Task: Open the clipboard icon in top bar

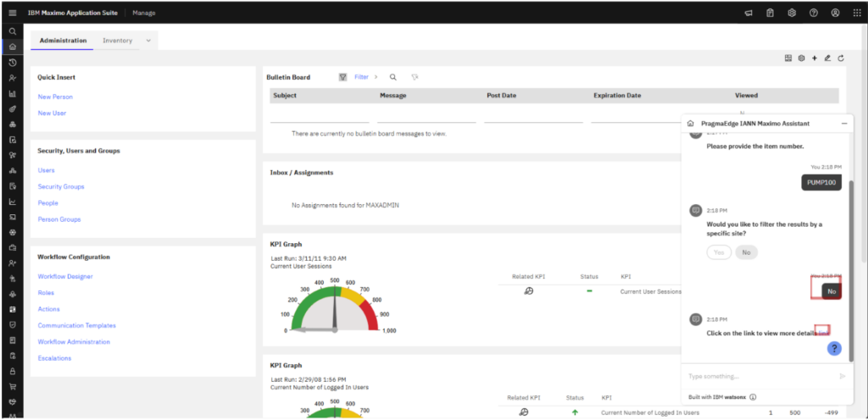Action: [x=770, y=13]
